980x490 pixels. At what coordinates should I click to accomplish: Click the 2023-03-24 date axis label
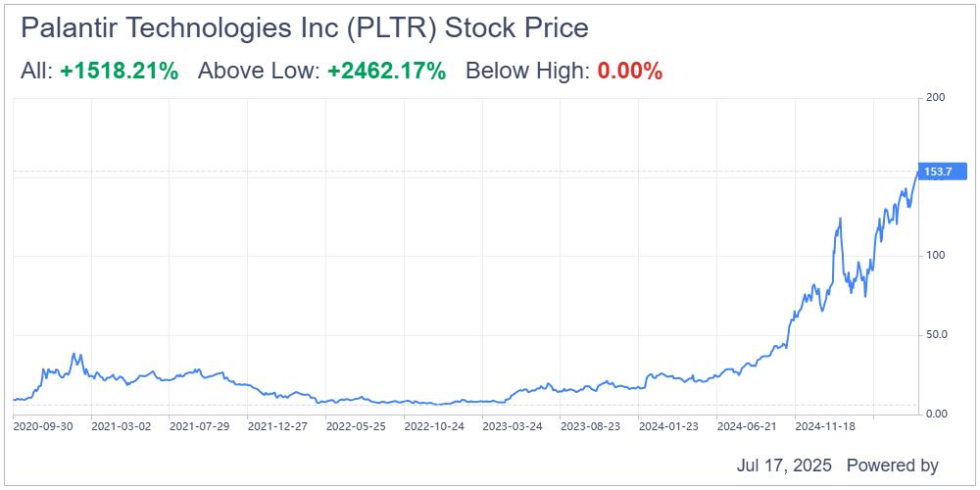coord(512,427)
